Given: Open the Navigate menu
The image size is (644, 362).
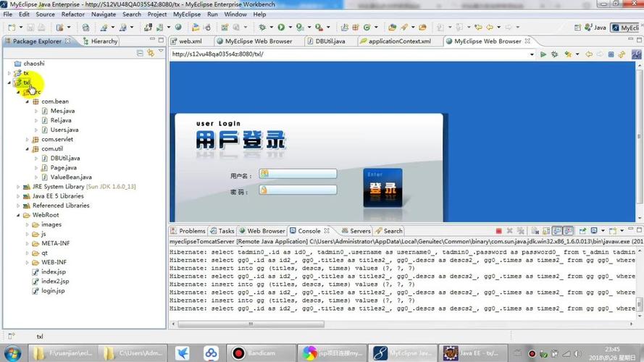Looking at the screenshot, I should click(104, 14).
